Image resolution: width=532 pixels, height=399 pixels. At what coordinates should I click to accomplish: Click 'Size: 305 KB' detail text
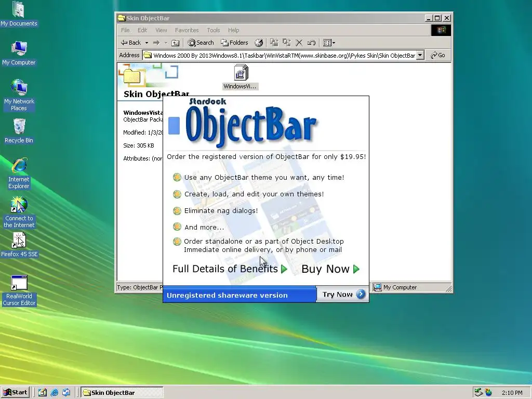coord(138,145)
